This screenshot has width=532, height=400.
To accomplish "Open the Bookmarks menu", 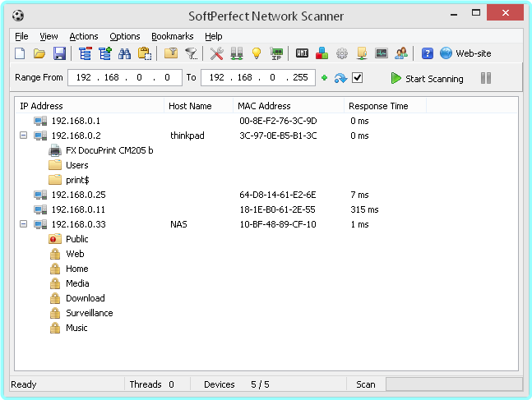I will pyautogui.click(x=172, y=36).
